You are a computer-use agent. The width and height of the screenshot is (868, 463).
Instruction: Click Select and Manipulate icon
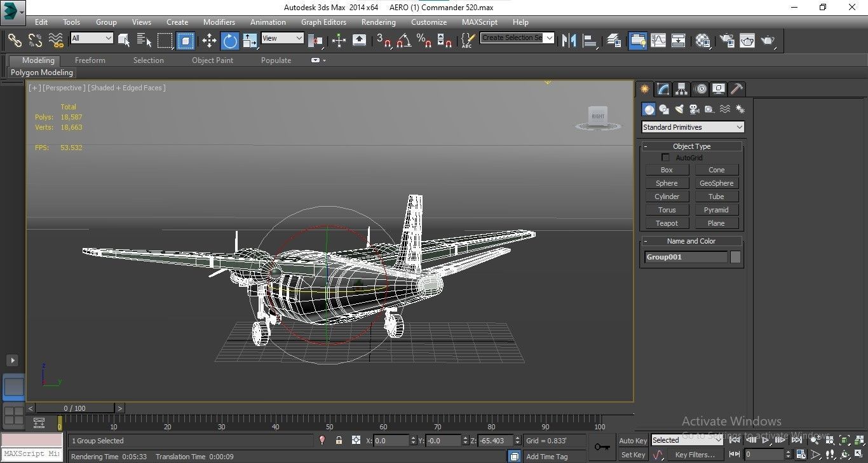click(x=339, y=41)
